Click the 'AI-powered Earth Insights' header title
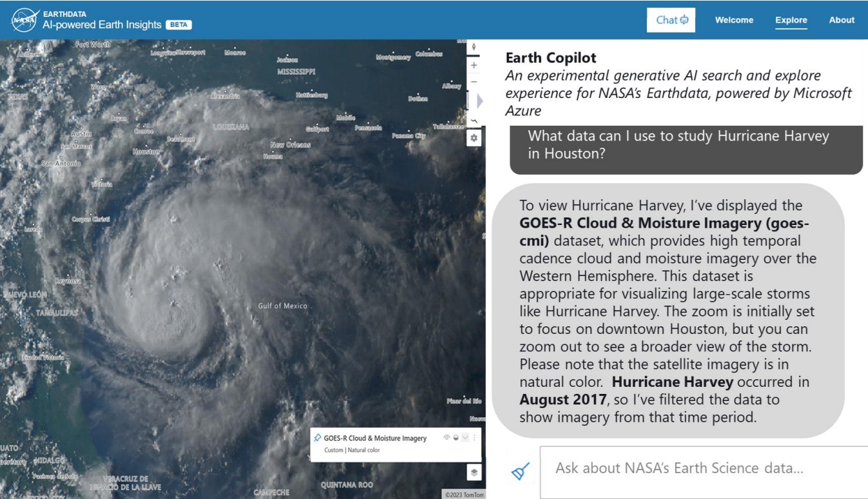The image size is (868, 499). point(102,24)
